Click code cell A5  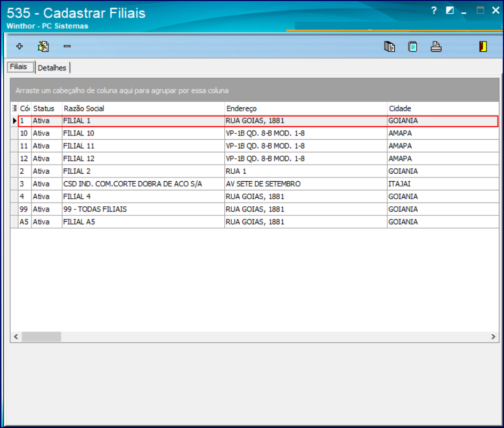[25, 222]
